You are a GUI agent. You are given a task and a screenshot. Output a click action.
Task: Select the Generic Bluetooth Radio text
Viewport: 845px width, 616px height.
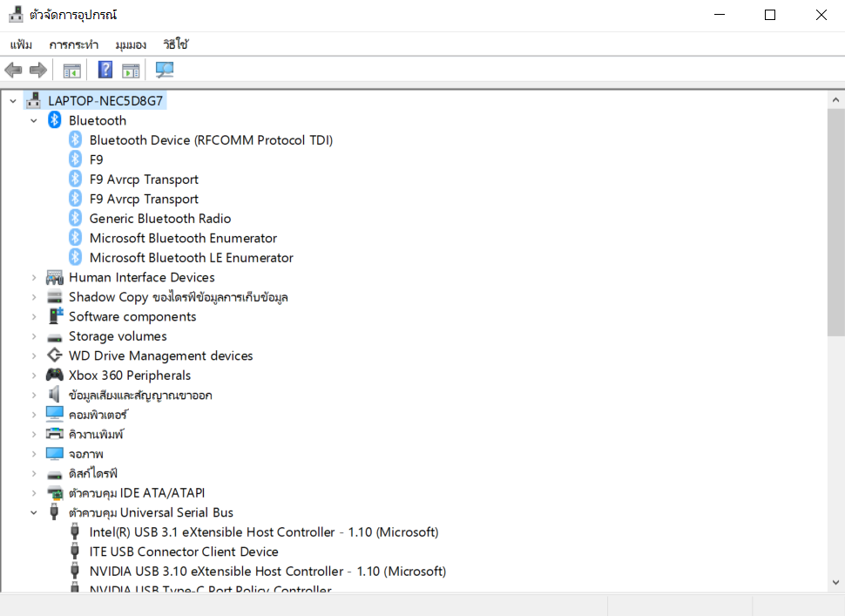point(160,219)
